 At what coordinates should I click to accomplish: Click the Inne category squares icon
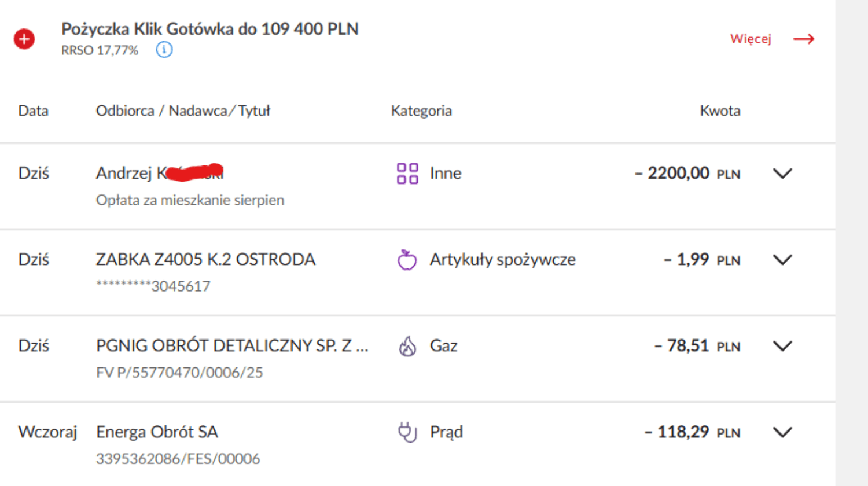coord(407,173)
